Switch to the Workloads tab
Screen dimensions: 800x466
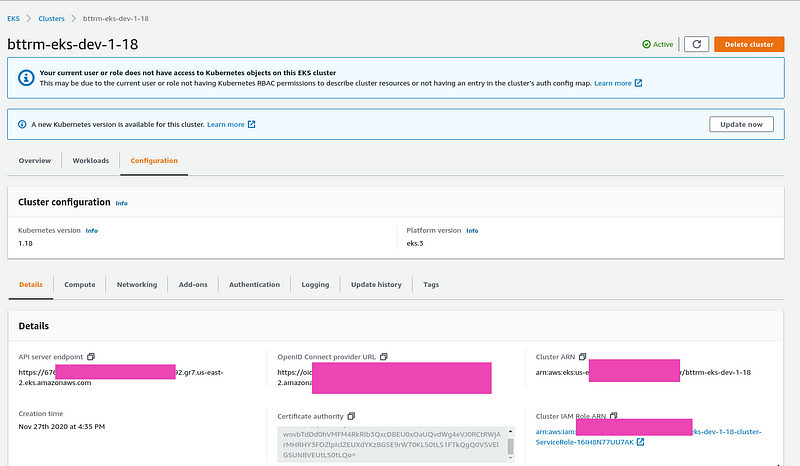(x=91, y=160)
